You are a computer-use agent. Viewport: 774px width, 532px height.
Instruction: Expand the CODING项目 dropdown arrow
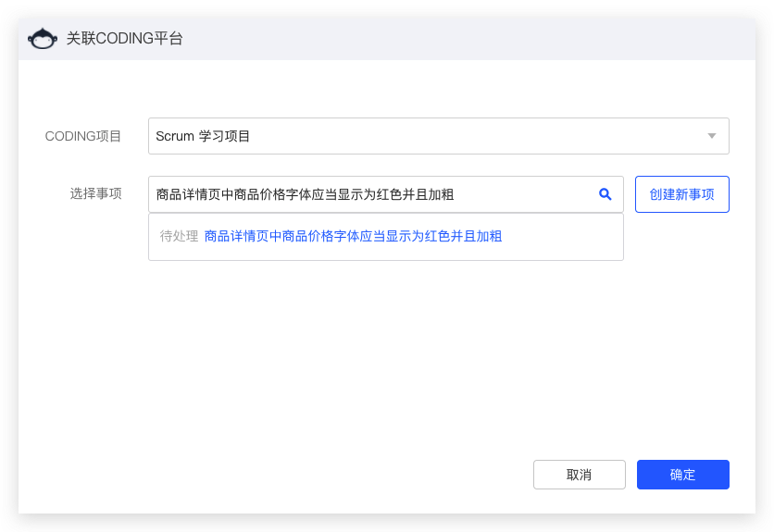point(711,136)
